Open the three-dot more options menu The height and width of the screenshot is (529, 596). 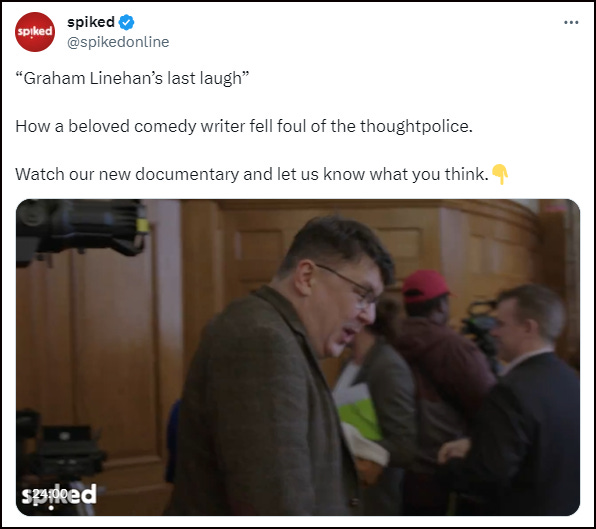(x=571, y=22)
